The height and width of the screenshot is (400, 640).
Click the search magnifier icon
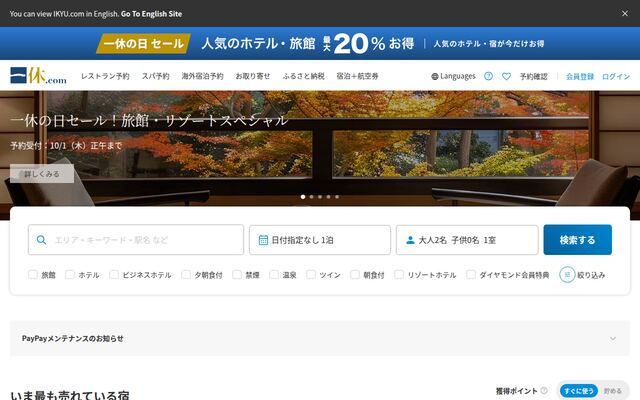pyautogui.click(x=41, y=240)
